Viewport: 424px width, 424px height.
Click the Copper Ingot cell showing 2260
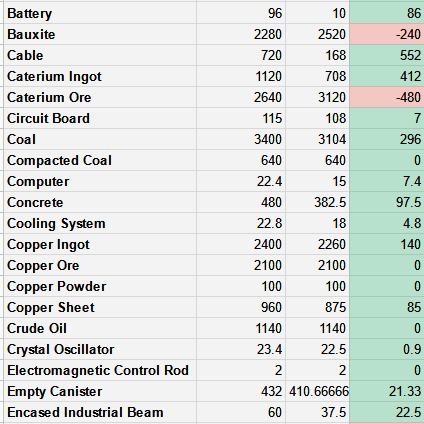click(x=317, y=244)
